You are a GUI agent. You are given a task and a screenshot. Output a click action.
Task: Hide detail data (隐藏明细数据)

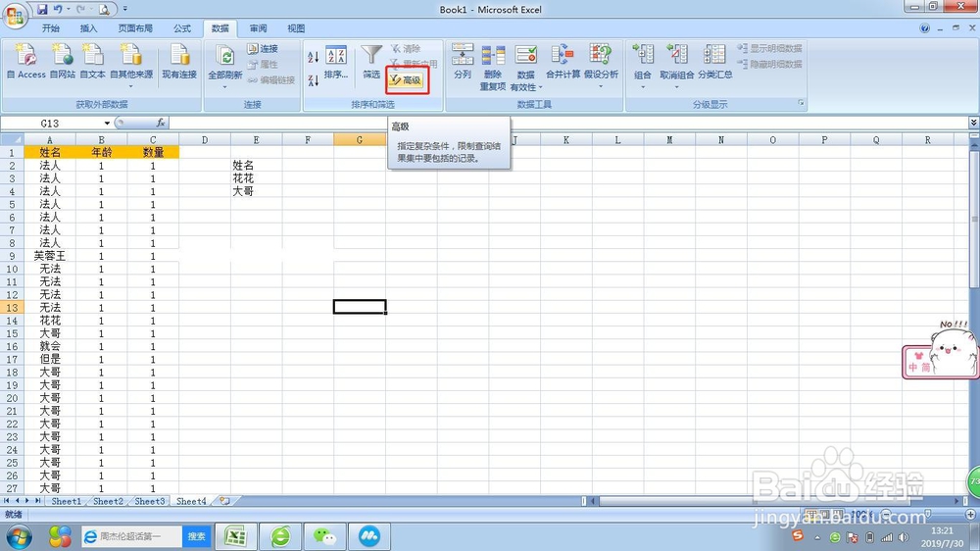tap(769, 64)
